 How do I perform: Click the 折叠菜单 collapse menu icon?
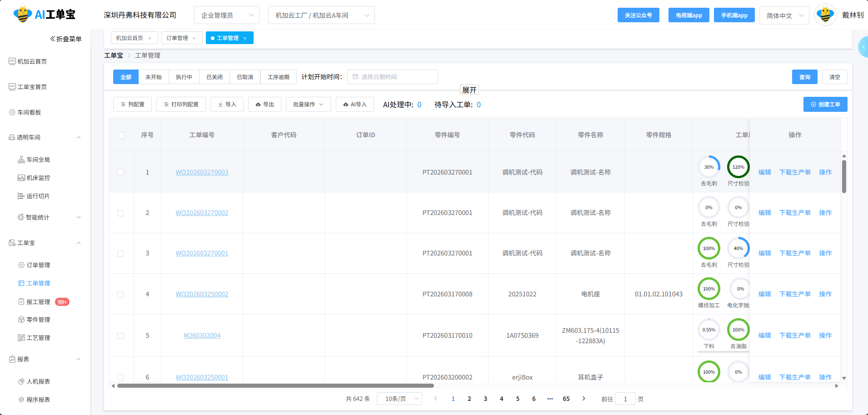[x=53, y=39]
